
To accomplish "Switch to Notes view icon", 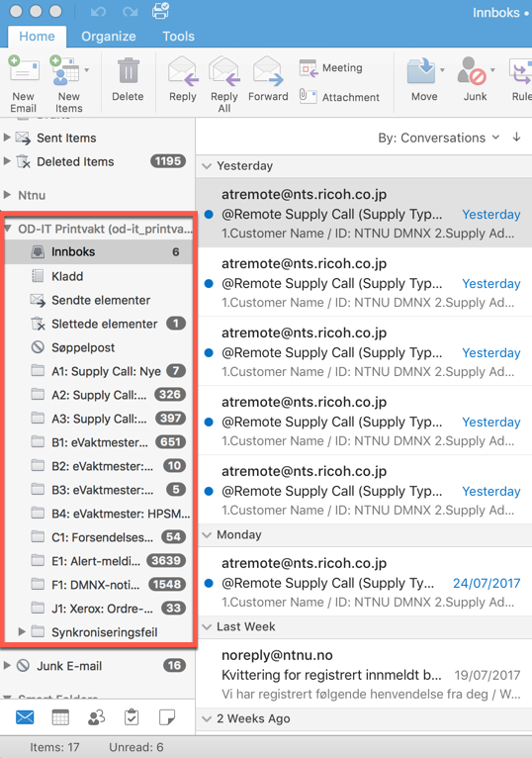I will pos(167,716).
